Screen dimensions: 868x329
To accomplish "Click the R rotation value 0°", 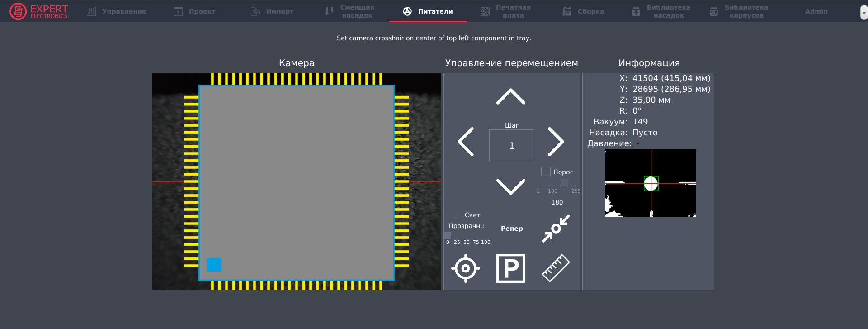I will 637,111.
